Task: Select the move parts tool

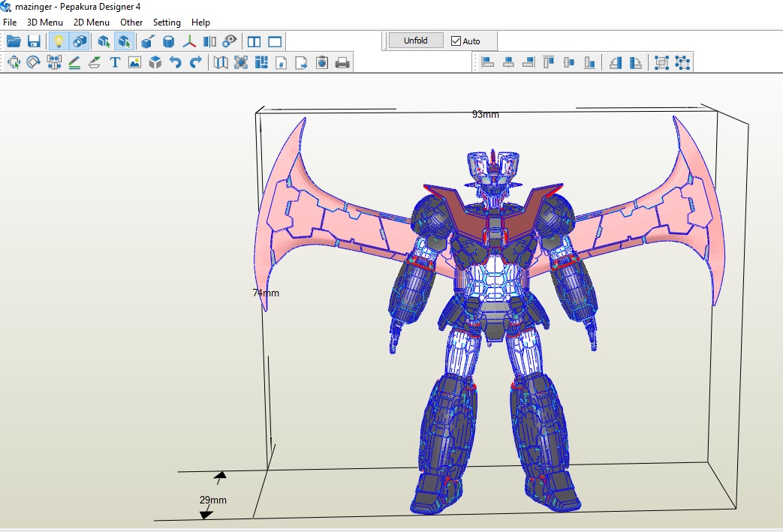Action: point(14,62)
